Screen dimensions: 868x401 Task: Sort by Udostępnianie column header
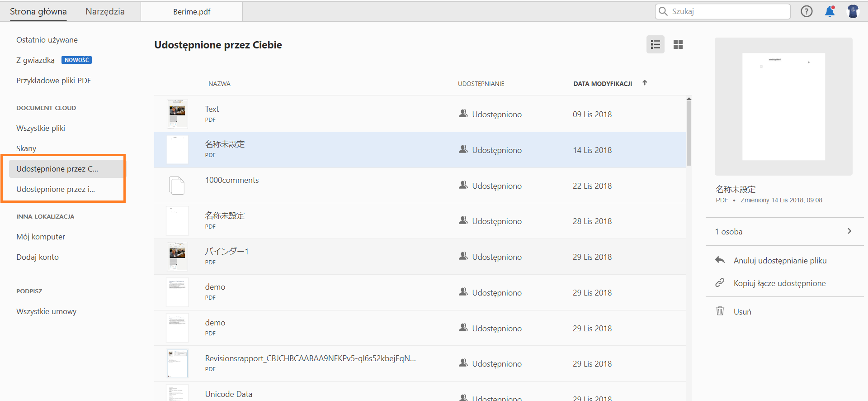pos(481,84)
